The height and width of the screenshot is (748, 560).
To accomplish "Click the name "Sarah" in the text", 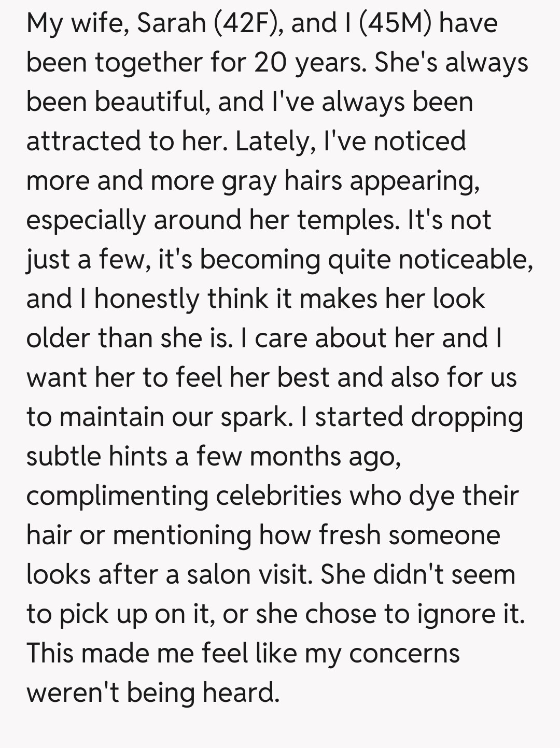I will (x=171, y=23).
